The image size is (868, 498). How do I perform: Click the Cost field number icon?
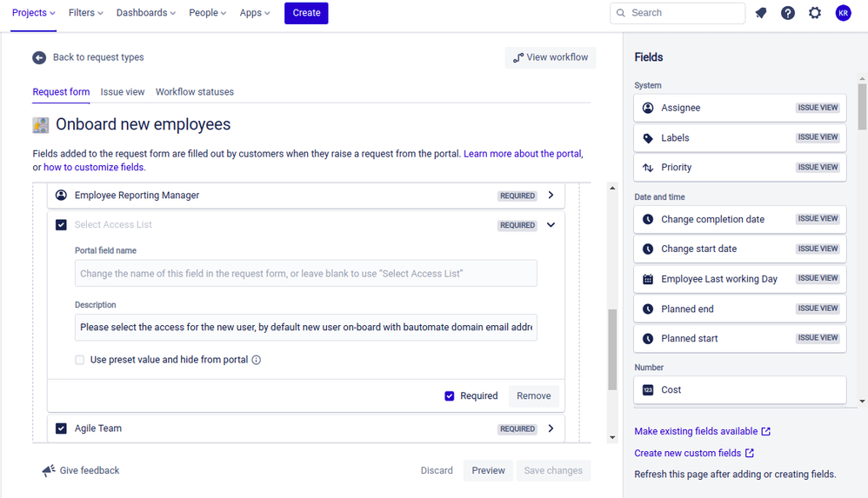click(x=648, y=390)
